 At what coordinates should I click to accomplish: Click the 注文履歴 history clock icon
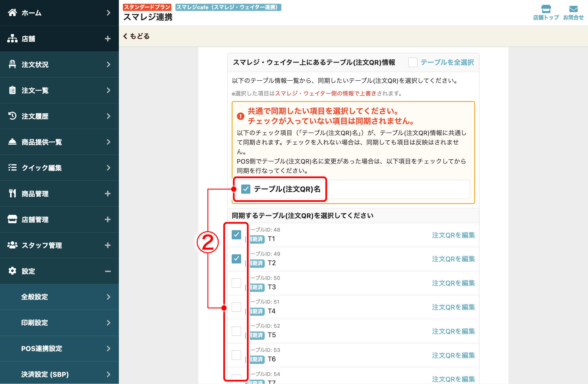tap(12, 116)
